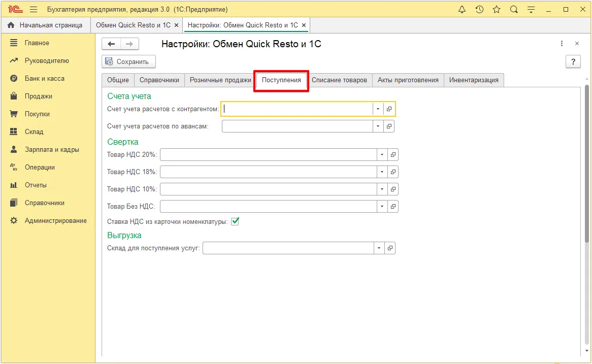
Task: Focus the 'Счет учета расчетов с контрагентом' field
Action: (297, 109)
